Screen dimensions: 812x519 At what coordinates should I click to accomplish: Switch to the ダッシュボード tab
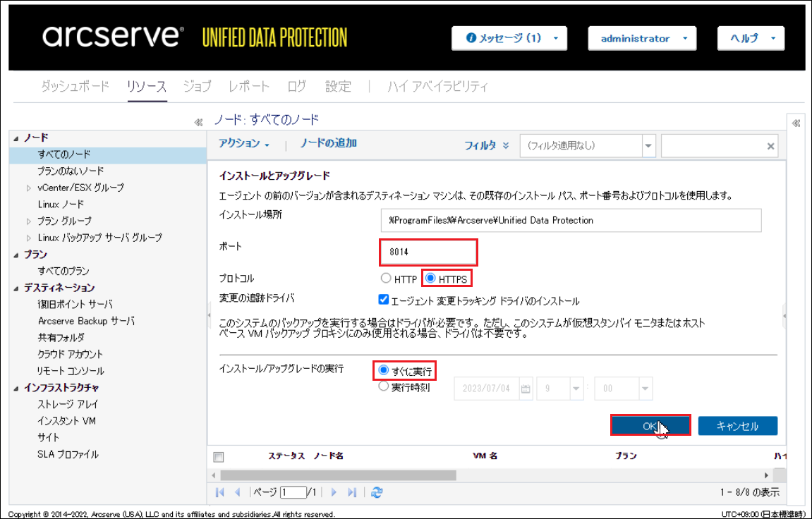75,87
